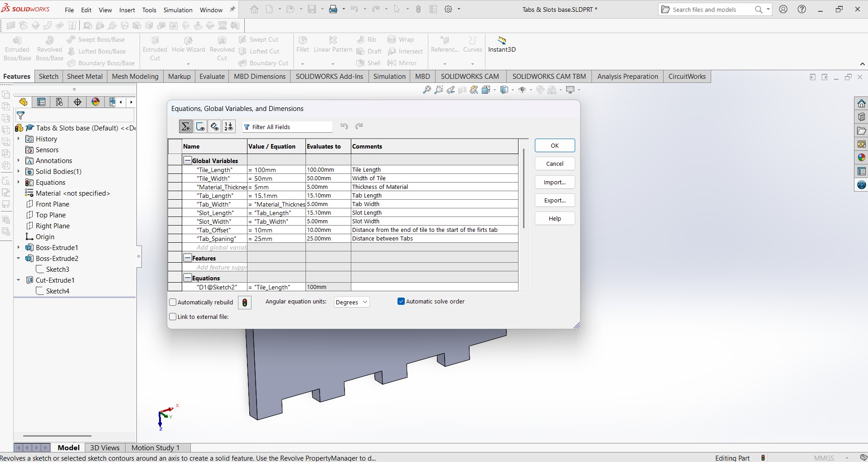The height and width of the screenshot is (462, 868).
Task: Click the dialog redo arrow
Action: [359, 126]
